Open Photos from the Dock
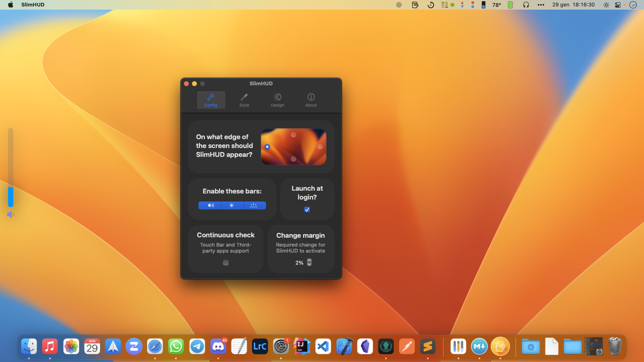This screenshot has height=362, width=644. click(71, 346)
